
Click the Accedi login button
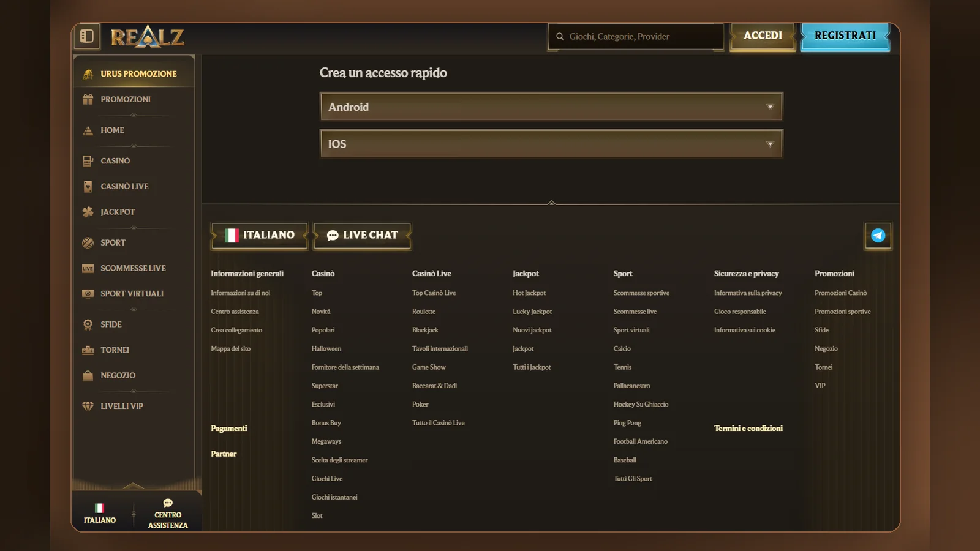763,36
